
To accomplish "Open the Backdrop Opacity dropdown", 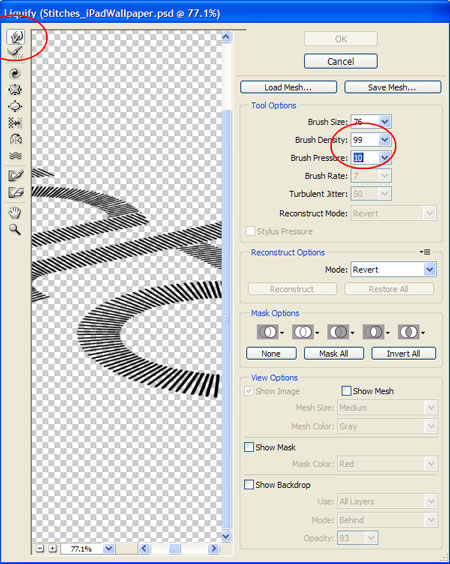I will (x=371, y=538).
